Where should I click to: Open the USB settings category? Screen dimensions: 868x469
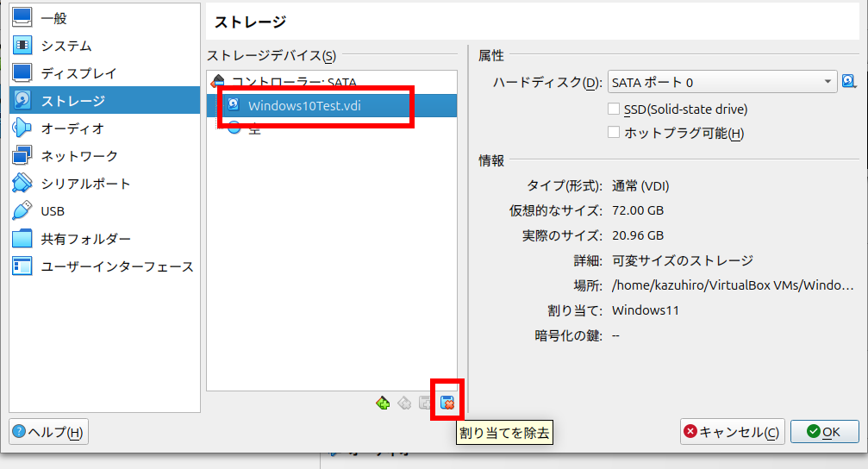coord(53,211)
